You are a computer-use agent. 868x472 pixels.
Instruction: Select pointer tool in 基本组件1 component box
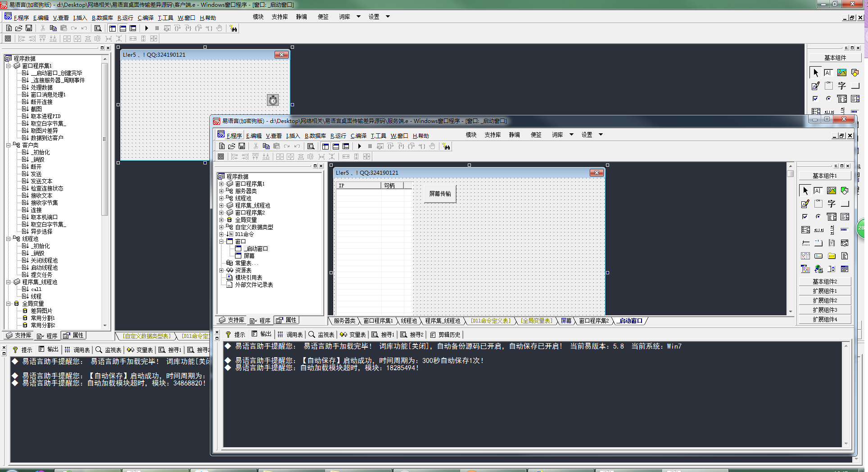pos(805,191)
